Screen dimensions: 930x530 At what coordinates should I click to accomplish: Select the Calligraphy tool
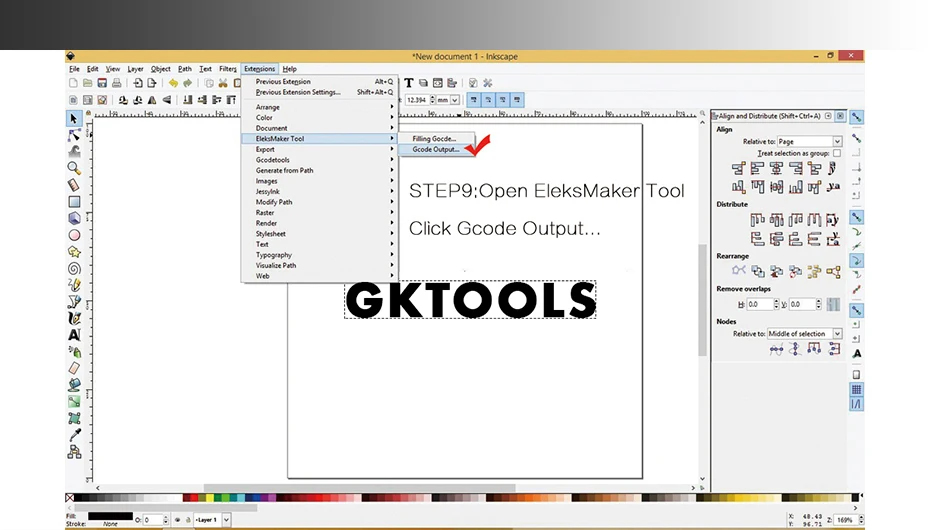[x=74, y=318]
